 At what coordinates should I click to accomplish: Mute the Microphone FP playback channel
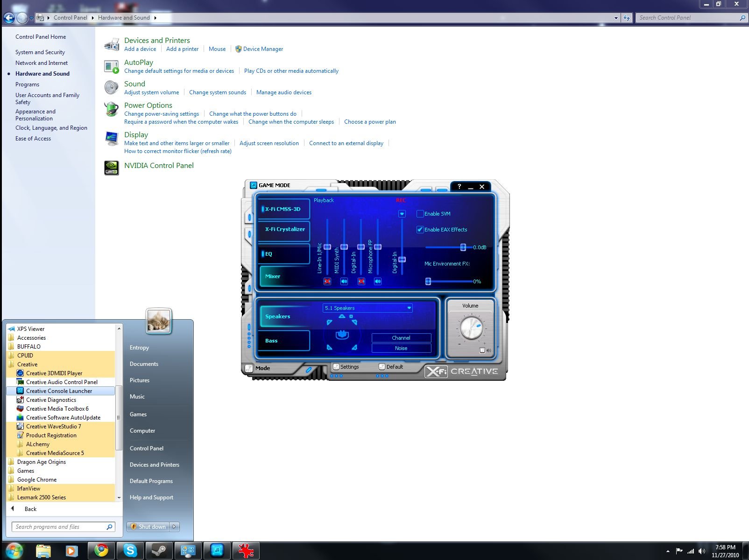click(378, 281)
